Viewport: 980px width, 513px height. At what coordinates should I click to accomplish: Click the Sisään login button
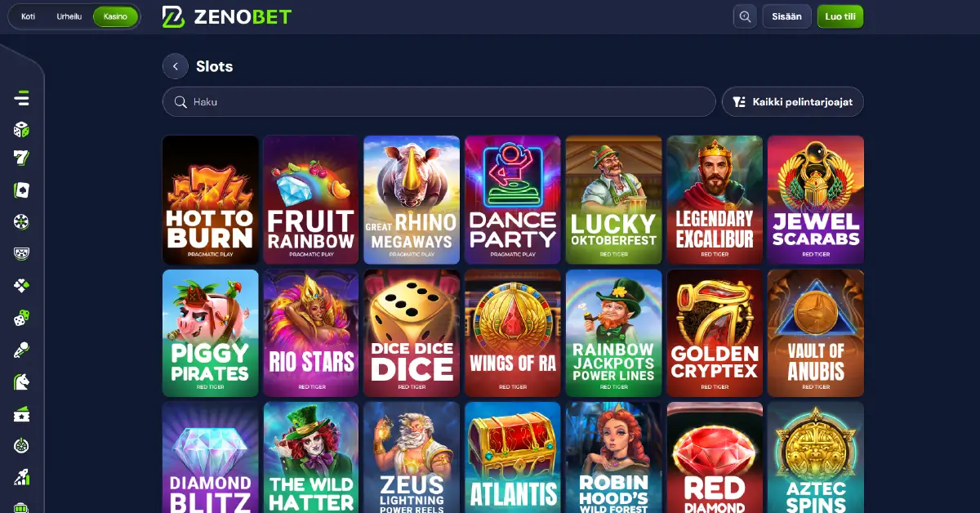pos(786,16)
